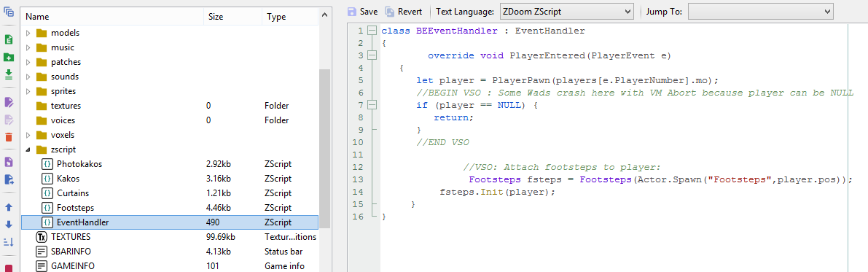The width and height of the screenshot is (868, 272).
Task: Click the Import Files green download icon
Action: (x=8, y=74)
